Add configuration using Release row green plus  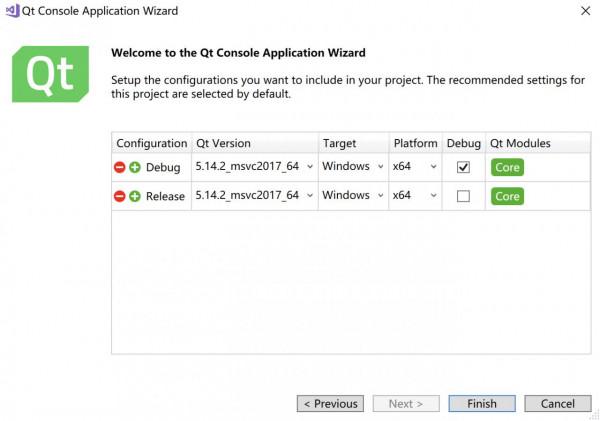tap(134, 196)
